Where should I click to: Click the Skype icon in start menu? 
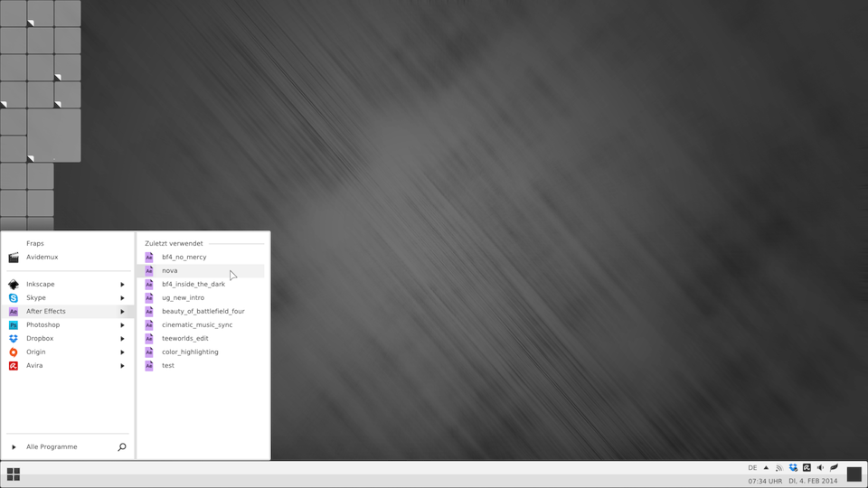pos(14,297)
